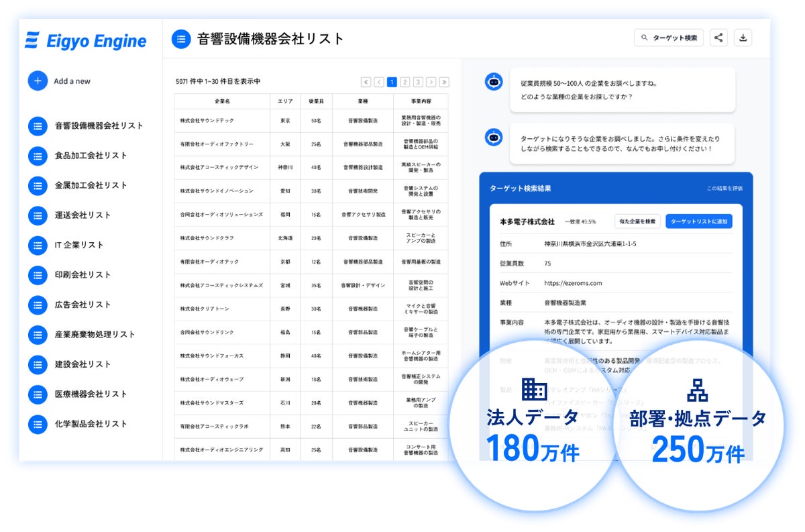Click the download icon in the header
The height and width of the screenshot is (532, 805).
pos(743,38)
